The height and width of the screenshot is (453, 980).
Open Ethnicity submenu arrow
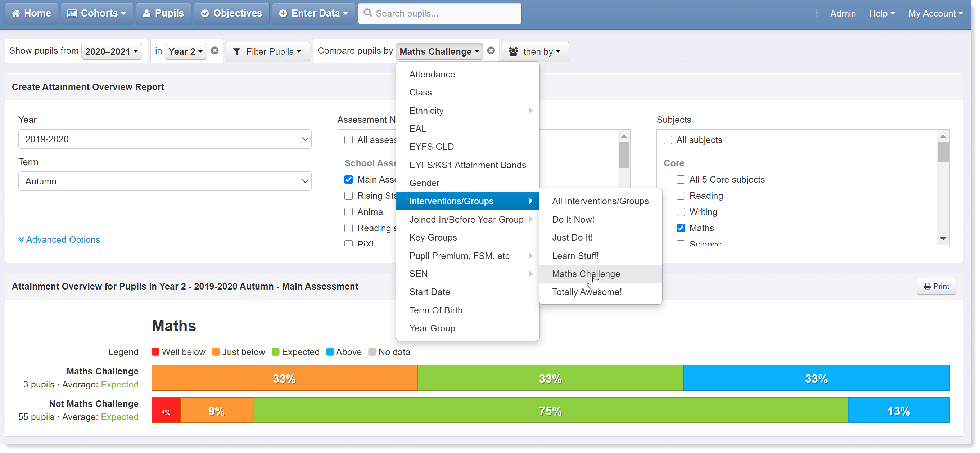pos(530,111)
